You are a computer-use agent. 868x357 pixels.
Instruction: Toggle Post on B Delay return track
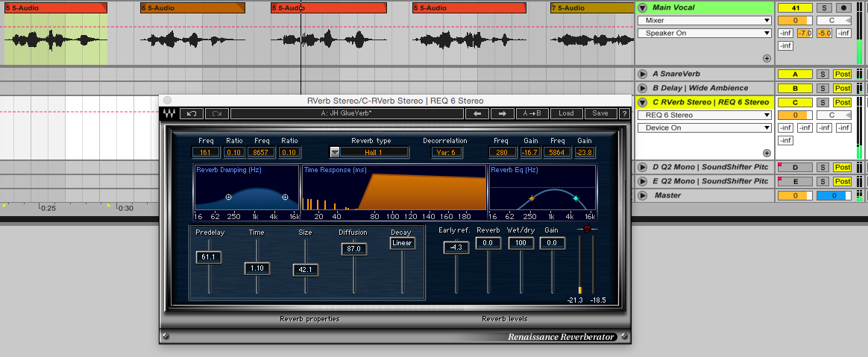pos(843,88)
